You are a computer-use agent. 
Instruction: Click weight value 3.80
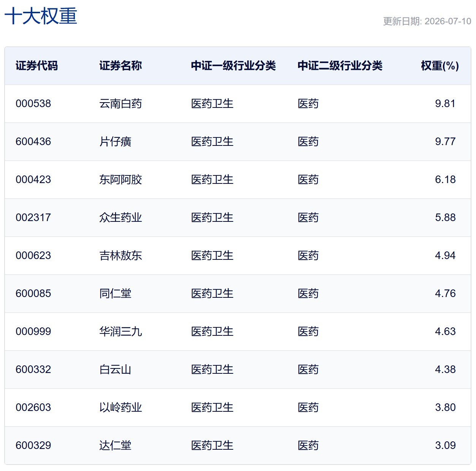coord(445,408)
